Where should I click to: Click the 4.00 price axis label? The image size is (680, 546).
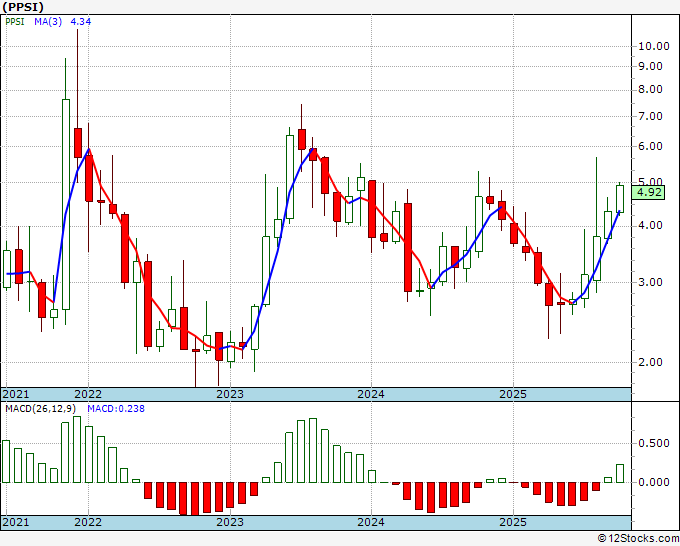pyautogui.click(x=650, y=225)
